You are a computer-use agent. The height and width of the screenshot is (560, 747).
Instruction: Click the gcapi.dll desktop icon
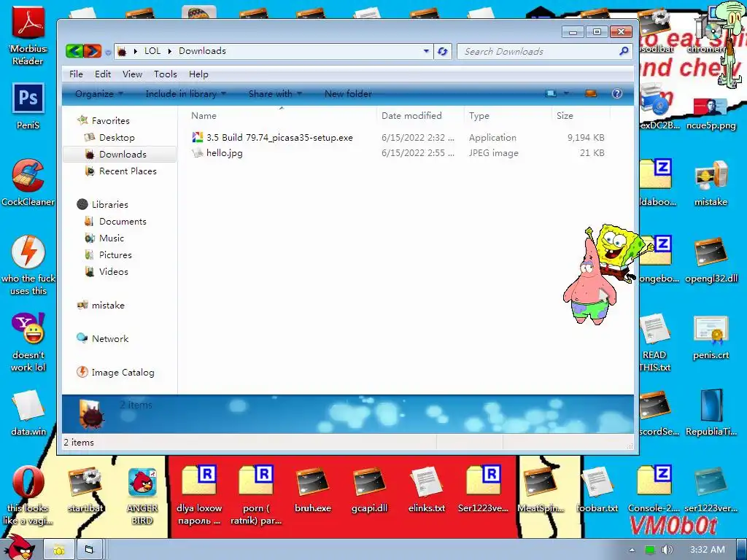[x=369, y=489]
